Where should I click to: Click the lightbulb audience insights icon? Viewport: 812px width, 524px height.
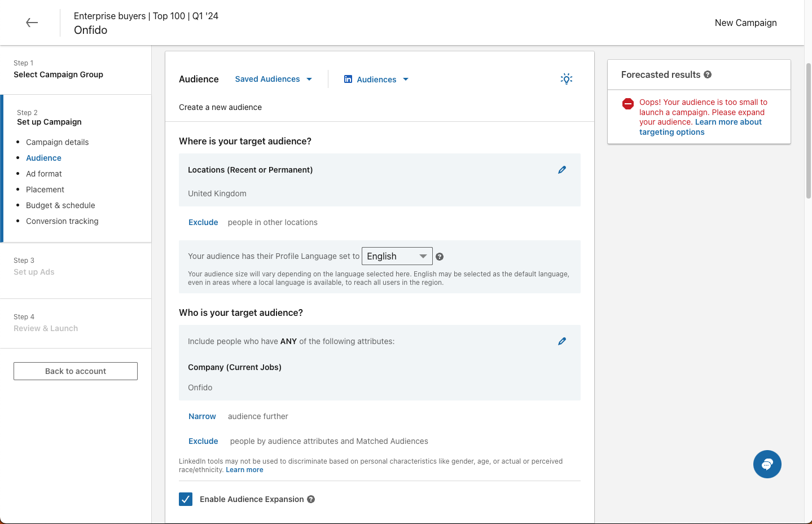pyautogui.click(x=567, y=79)
